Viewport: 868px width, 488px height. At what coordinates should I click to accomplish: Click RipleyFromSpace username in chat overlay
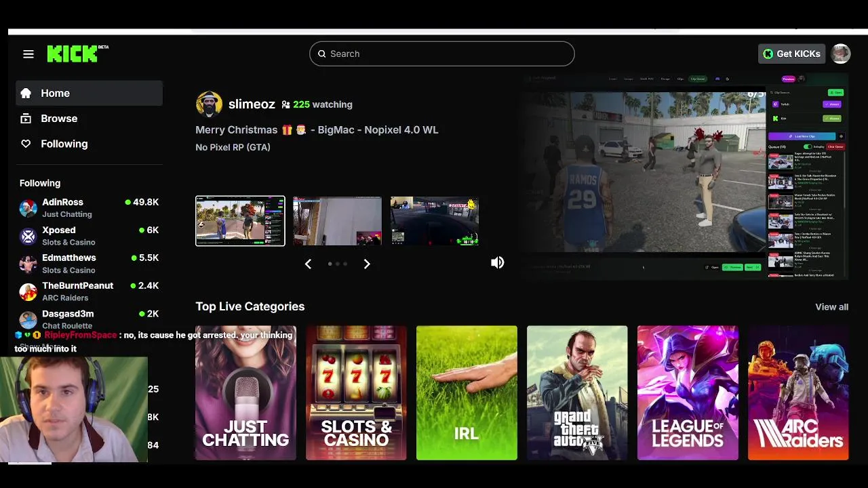coord(81,335)
